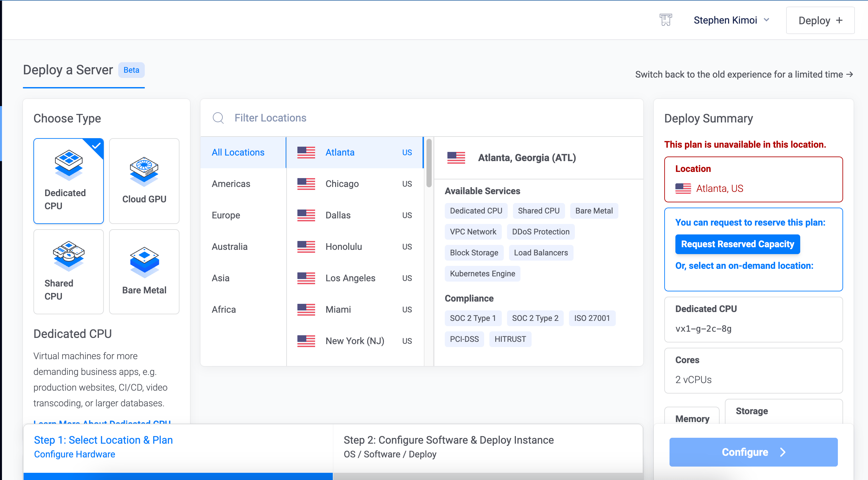
Task: Choose the Bare Metal plan card
Action: pos(144,271)
